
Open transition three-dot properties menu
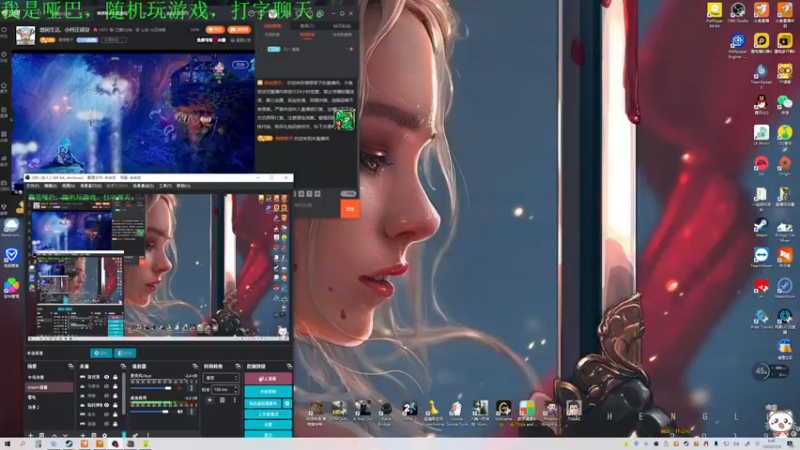point(235,400)
